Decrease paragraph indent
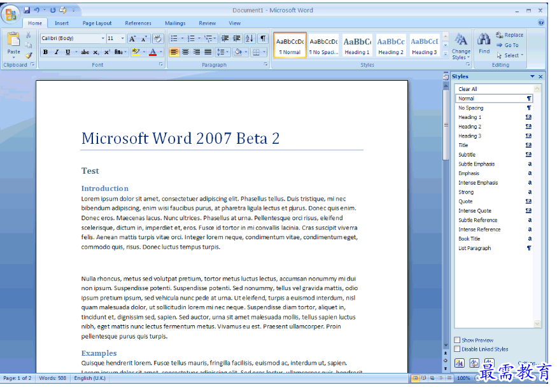Viewport: 557px width, 392px height. [x=225, y=38]
